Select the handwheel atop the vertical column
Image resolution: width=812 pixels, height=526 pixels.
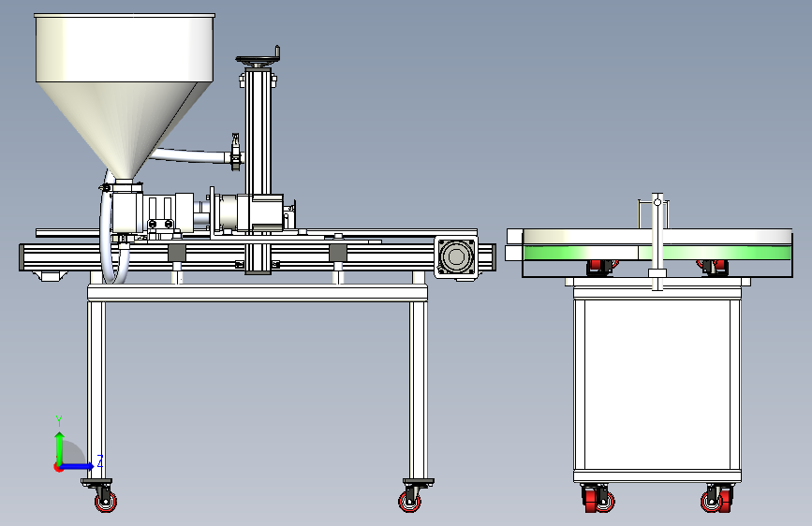(x=258, y=60)
